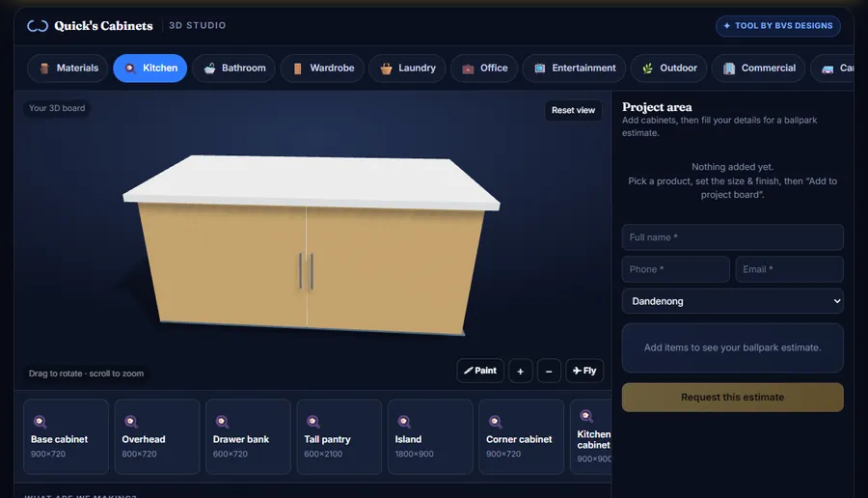Open the Commercial category tab
Image resolution: width=868 pixels, height=498 pixels.
tap(758, 69)
